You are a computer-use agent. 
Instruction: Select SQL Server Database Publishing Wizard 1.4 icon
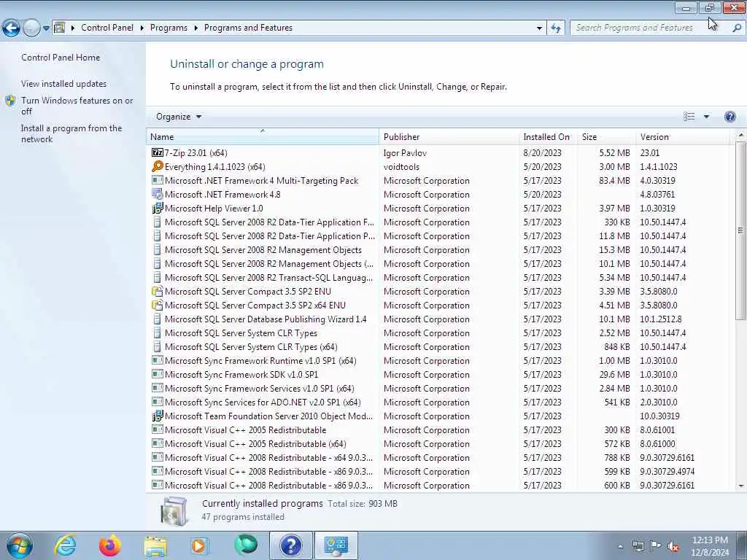pyautogui.click(x=158, y=319)
